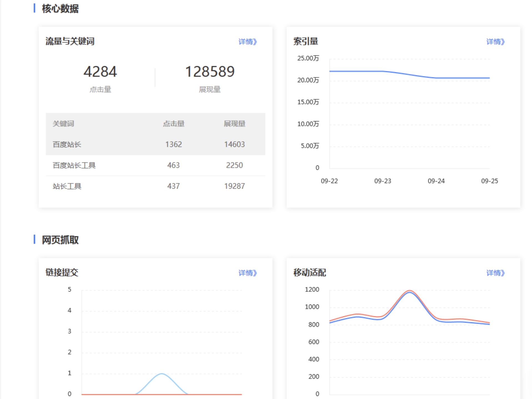Click the peak of the 链接提交 blue curve
Viewport: 532px width, 399px height.
[x=162, y=374]
